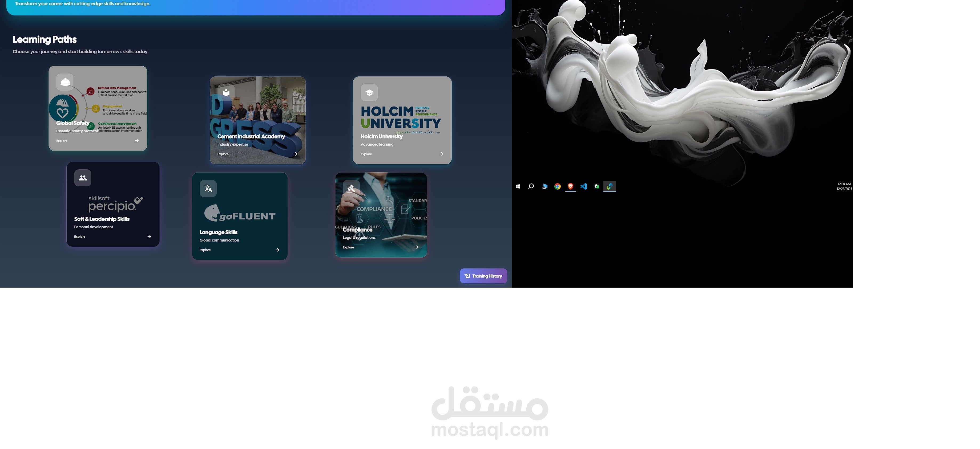The width and height of the screenshot is (980, 449).
Task: Click Explore on Cement Industrial Academy card
Action: pos(223,154)
